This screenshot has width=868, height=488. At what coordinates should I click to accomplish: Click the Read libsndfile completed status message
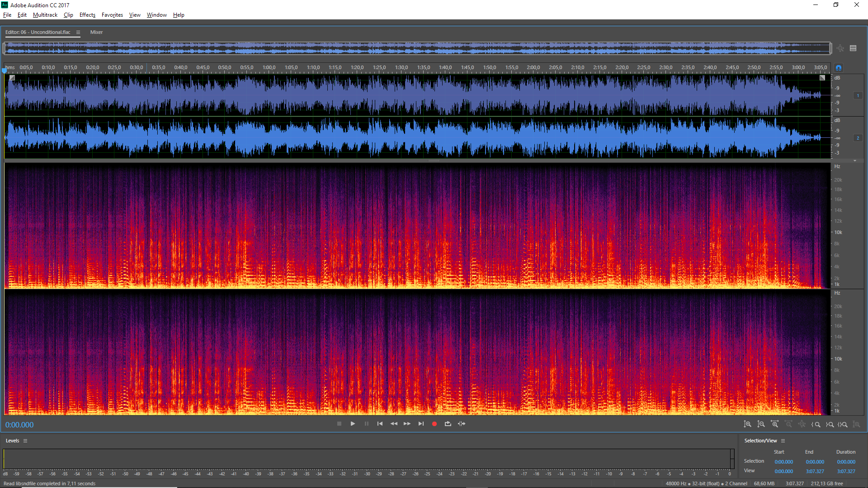point(49,483)
